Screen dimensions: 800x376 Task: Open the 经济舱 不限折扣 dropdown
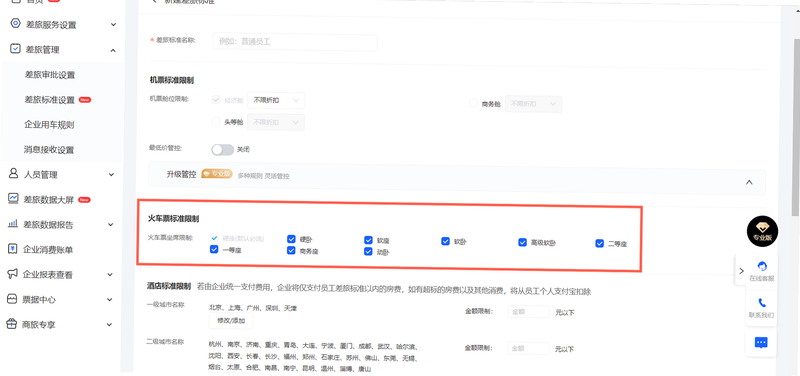pos(276,101)
